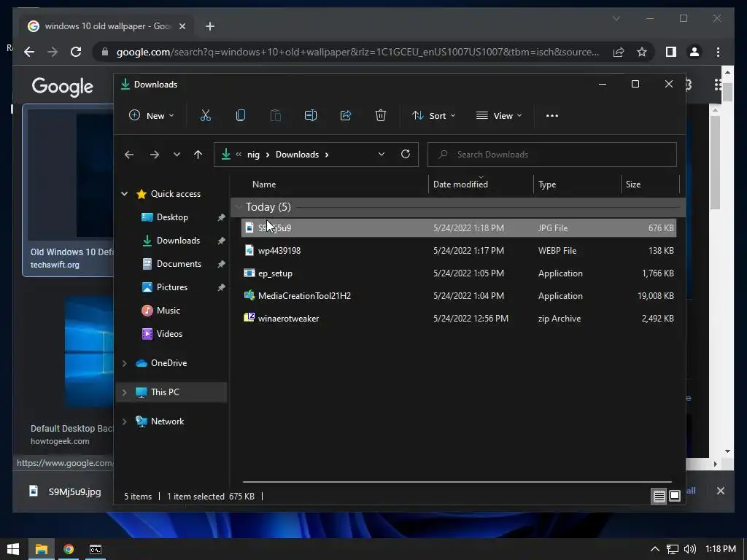Screen dimensions: 747x560
Task: Click the Paste clipboard icon in Explorer toolbar
Action: click(275, 115)
